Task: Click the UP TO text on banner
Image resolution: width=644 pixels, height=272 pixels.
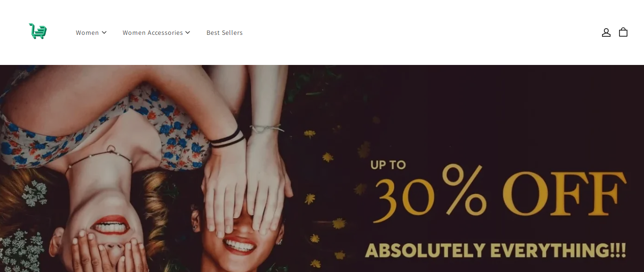Action: (388, 165)
